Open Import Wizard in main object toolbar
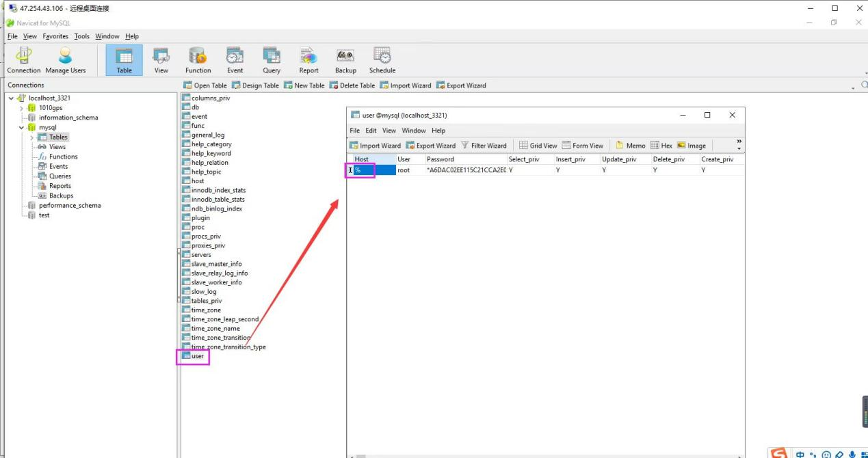Screen dimensions: 868x458 (406, 85)
